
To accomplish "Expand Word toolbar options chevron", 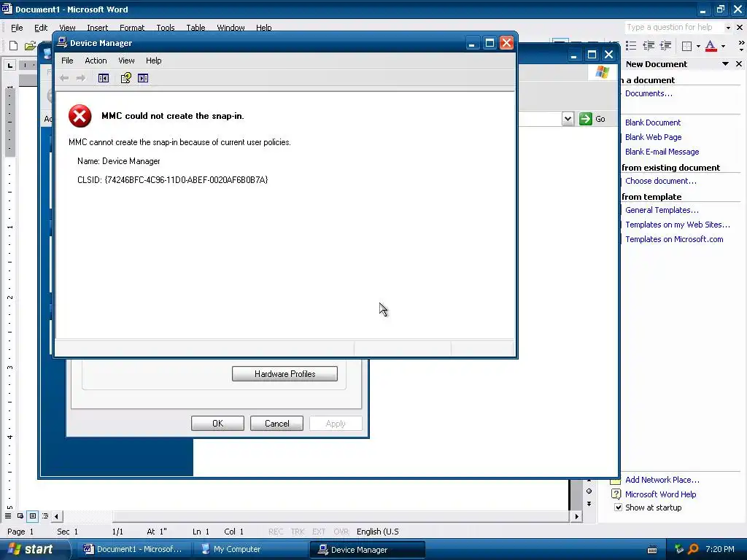I will click(741, 46).
